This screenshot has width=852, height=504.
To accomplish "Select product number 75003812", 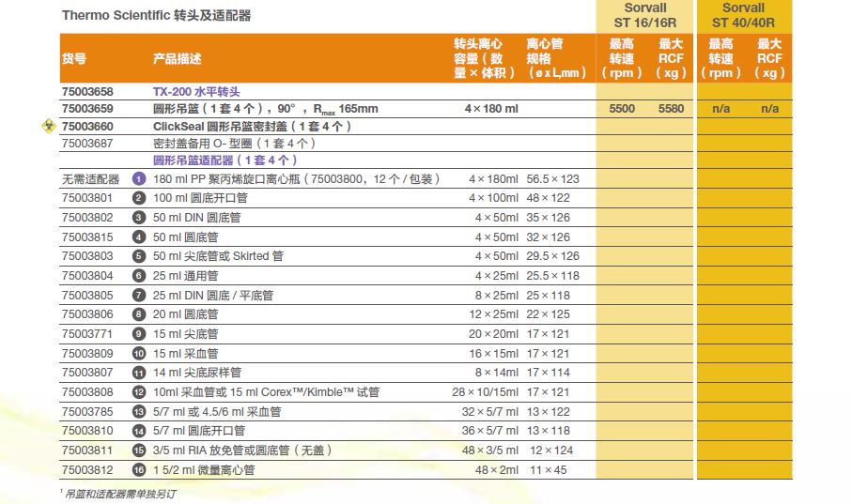I will click(x=86, y=469).
